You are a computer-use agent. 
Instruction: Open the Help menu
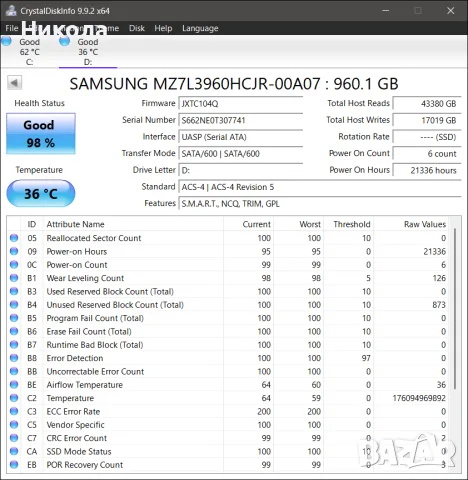click(163, 28)
